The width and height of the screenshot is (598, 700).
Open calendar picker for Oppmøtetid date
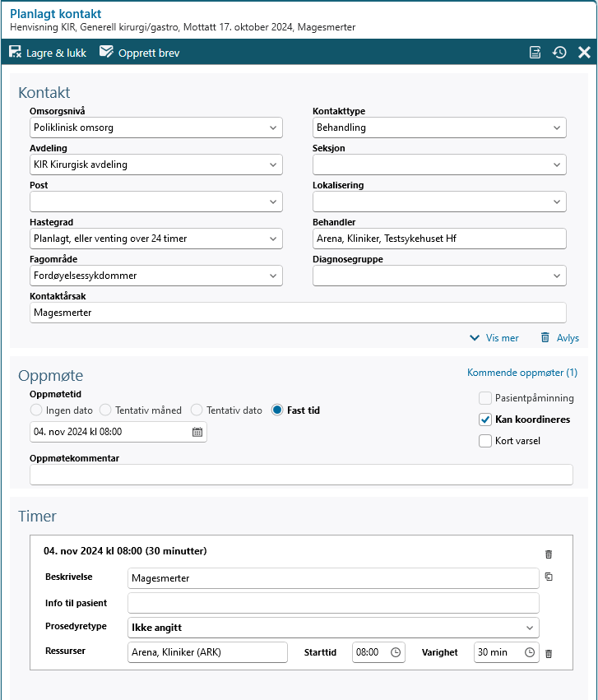pyautogui.click(x=197, y=432)
